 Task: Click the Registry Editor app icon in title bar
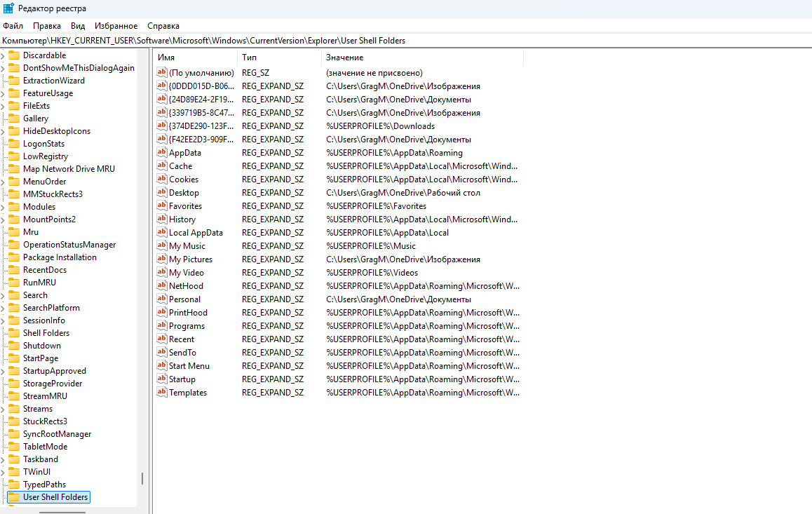(8, 8)
